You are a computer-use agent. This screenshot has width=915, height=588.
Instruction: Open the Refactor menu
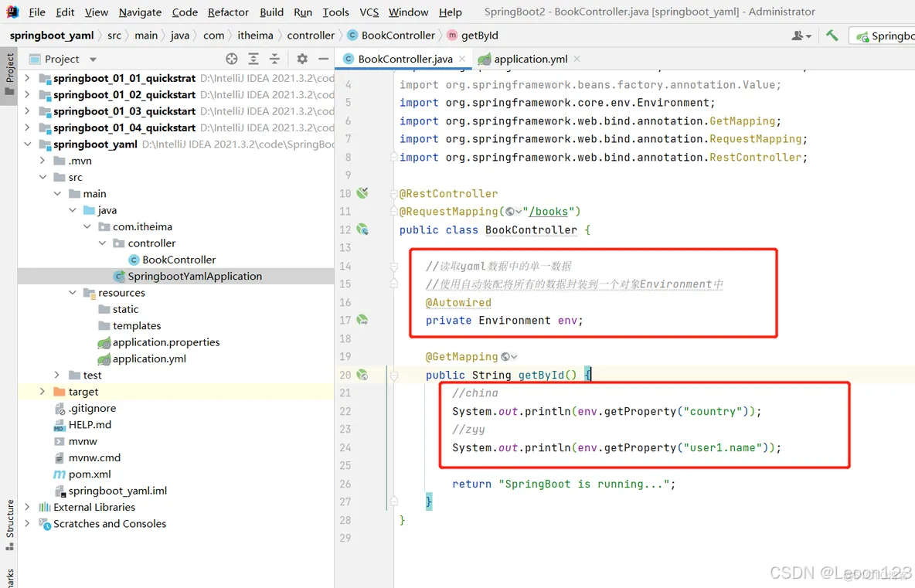[228, 12]
